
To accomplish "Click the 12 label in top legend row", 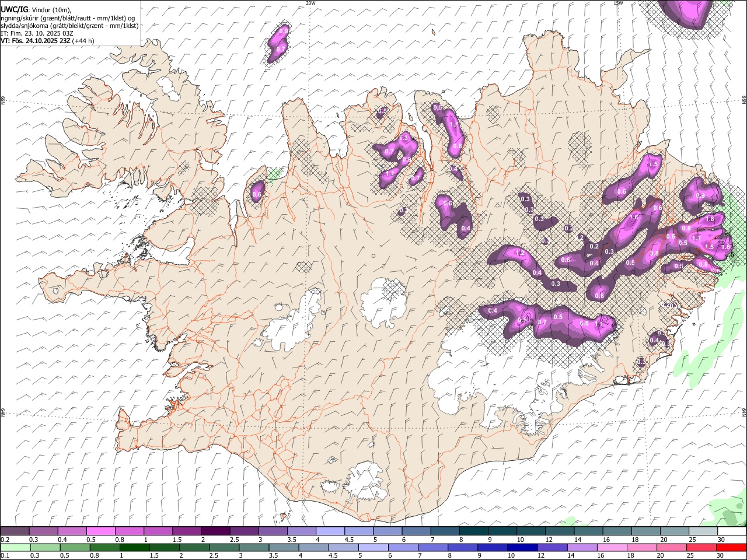I will click(549, 540).
